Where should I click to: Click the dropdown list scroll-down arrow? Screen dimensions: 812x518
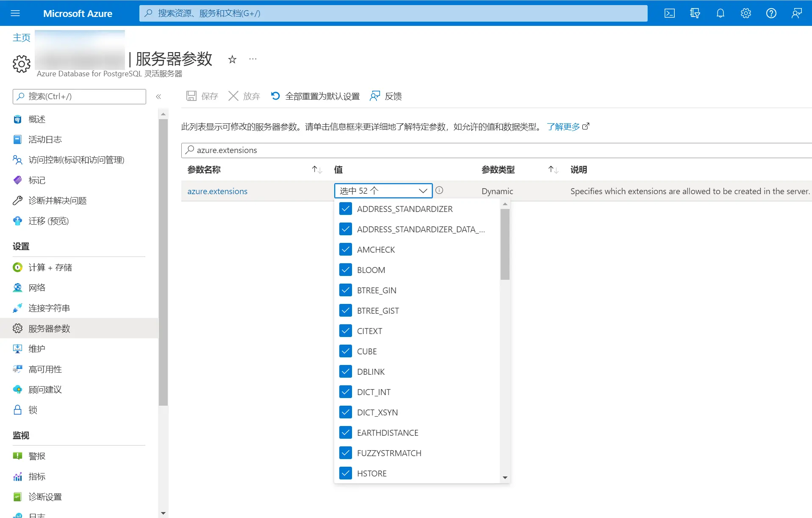click(505, 478)
